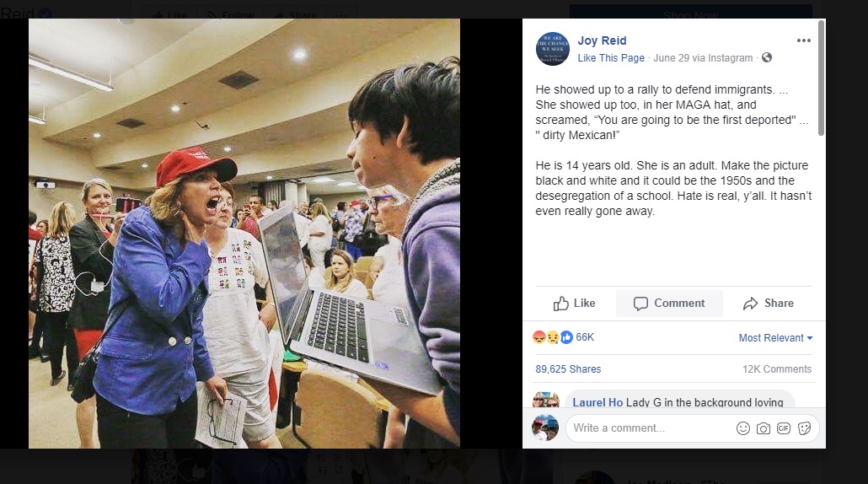Viewport: 868px width, 484px height.
Task: Show the 12K Comments
Action: coord(777,368)
